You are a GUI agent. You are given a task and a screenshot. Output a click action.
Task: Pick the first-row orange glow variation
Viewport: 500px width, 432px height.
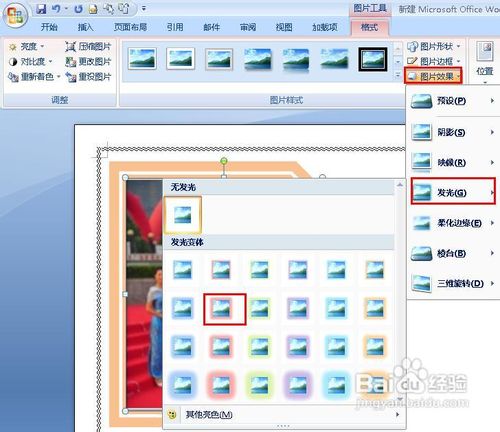(375, 270)
